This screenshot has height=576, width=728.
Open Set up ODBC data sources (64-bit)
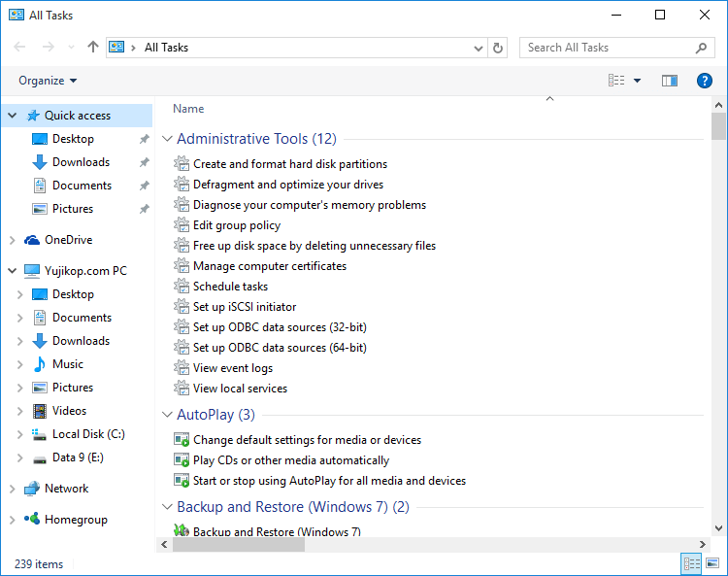pyautogui.click(x=280, y=348)
